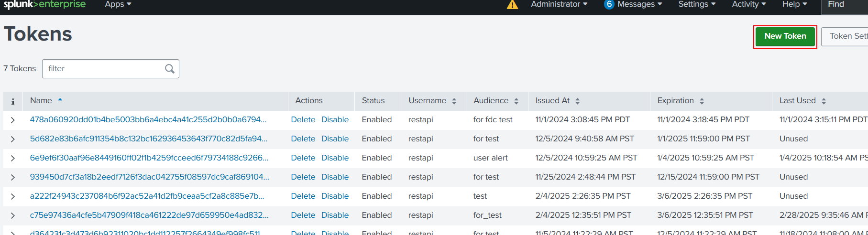The image size is (868, 235).
Task: Click the Splunk enterprise logo
Action: click(x=44, y=4)
